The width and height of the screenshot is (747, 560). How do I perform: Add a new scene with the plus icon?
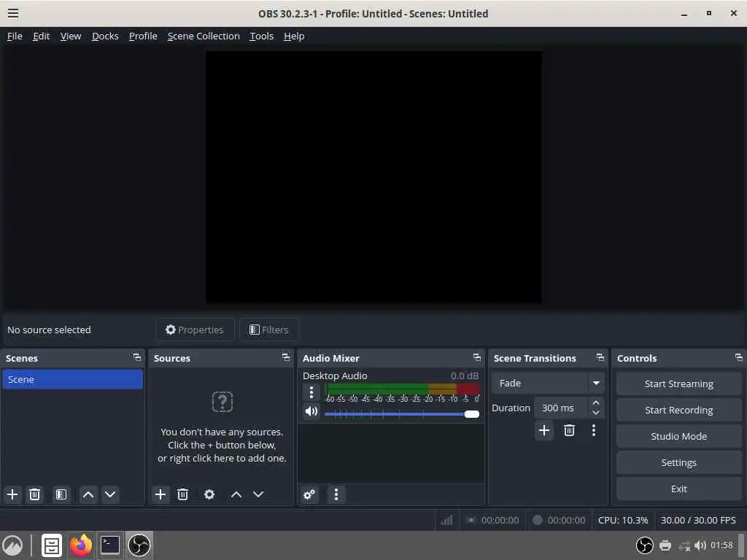[x=12, y=494]
